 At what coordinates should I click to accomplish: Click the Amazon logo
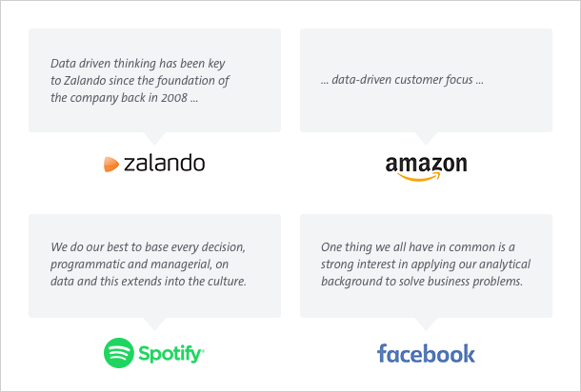point(426,168)
